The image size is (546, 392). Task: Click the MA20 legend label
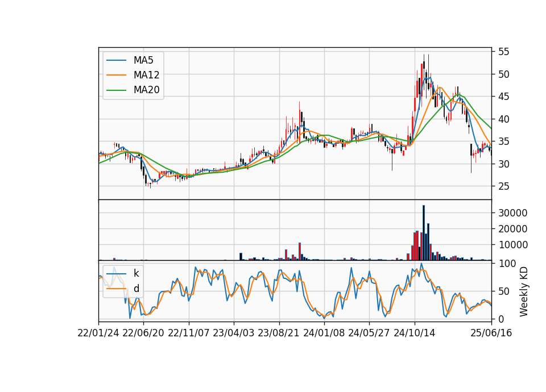pos(146,90)
